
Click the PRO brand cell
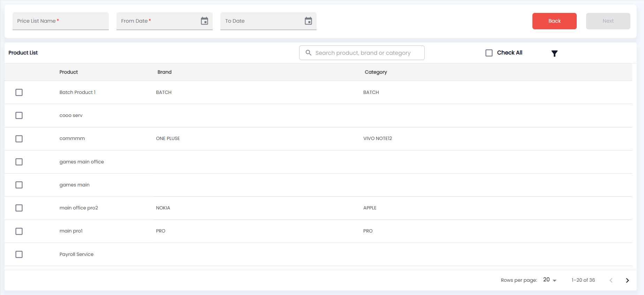[161, 231]
